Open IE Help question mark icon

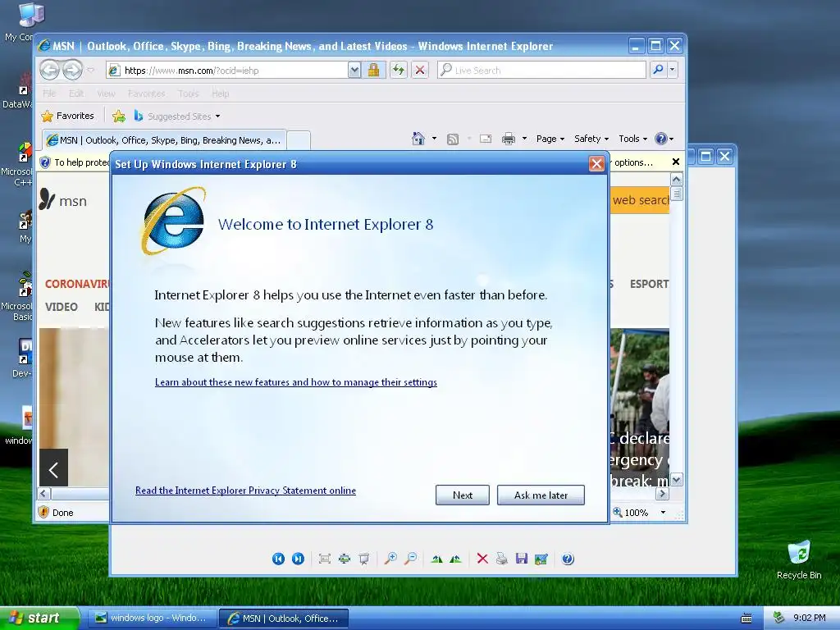tap(661, 139)
